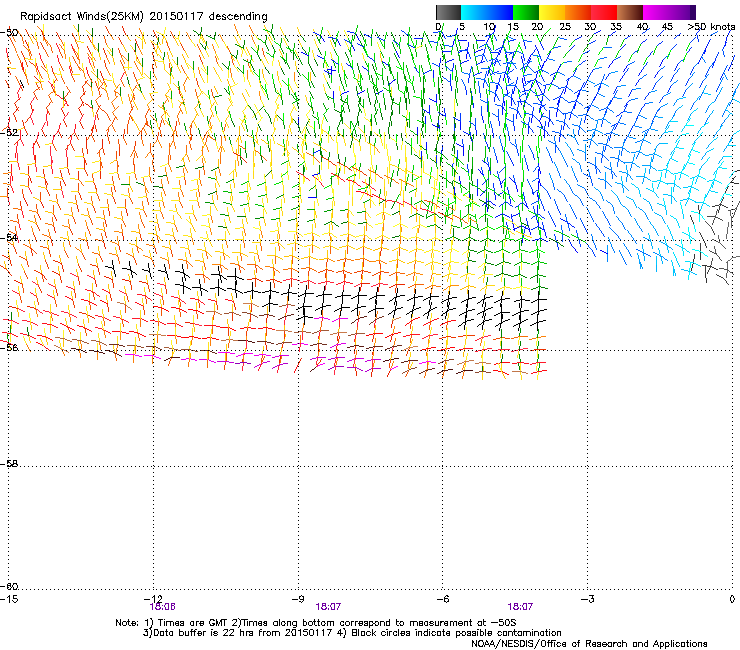Click the green 15-20 knots legend swatch
740x650 pixels.
(x=526, y=12)
